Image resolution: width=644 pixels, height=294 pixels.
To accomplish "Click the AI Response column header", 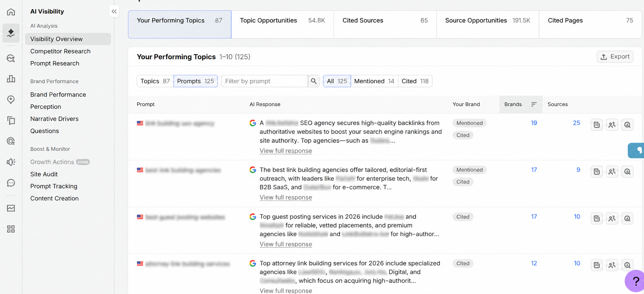I will [x=265, y=104].
